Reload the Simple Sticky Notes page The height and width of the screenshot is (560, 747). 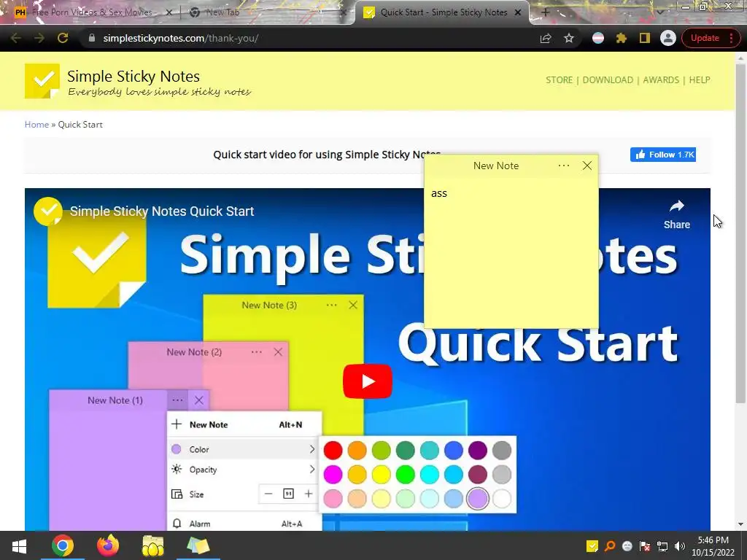[63, 38]
